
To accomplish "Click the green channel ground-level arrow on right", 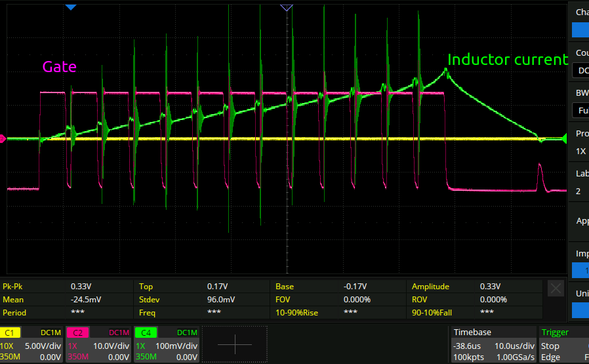I will [x=563, y=138].
